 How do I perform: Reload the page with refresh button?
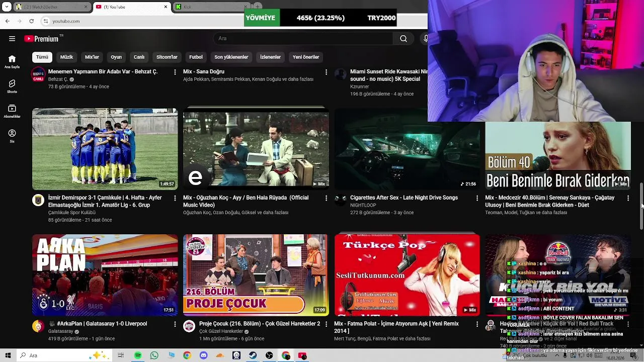click(31, 21)
